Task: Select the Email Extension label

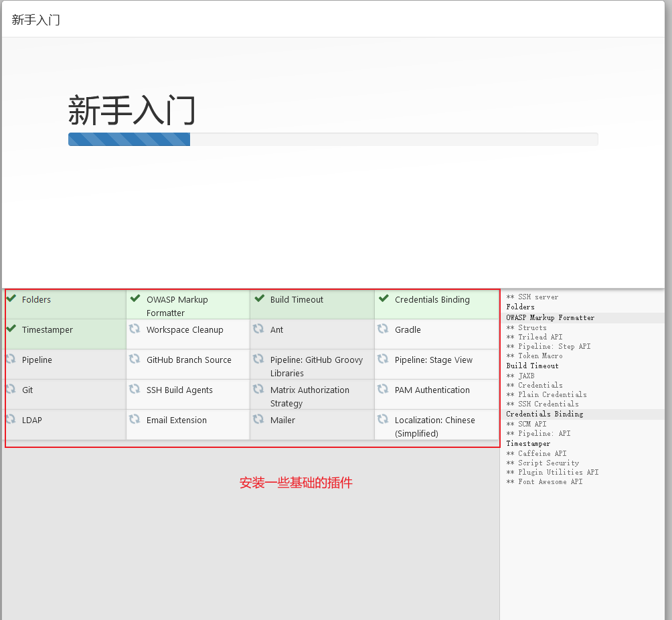Action: 176,420
